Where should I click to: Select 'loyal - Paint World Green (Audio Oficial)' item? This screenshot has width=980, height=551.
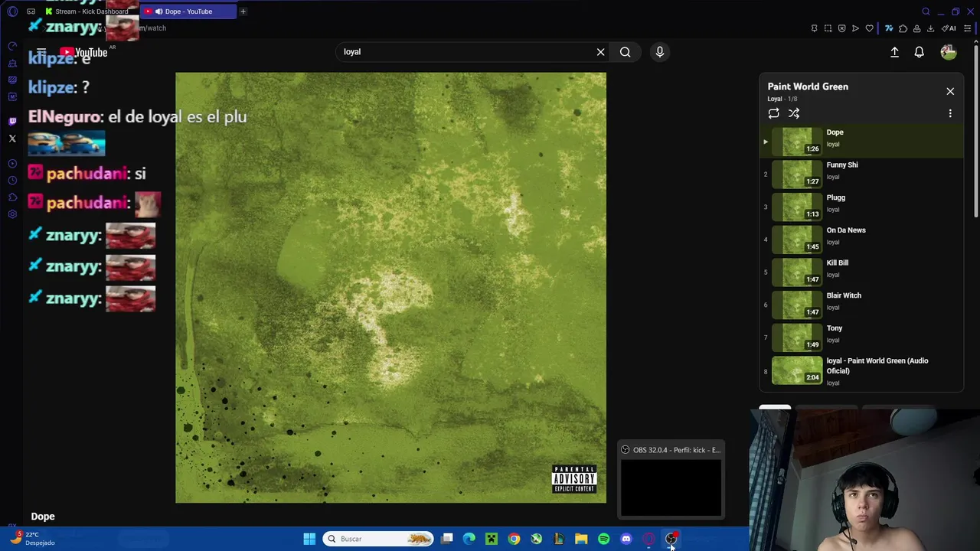(861, 371)
